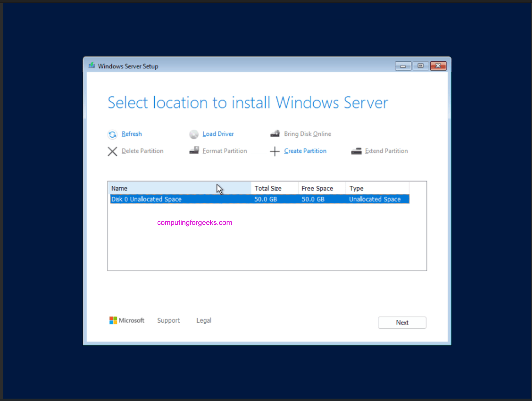Click the Bring Disk Online drive icon

click(275, 133)
